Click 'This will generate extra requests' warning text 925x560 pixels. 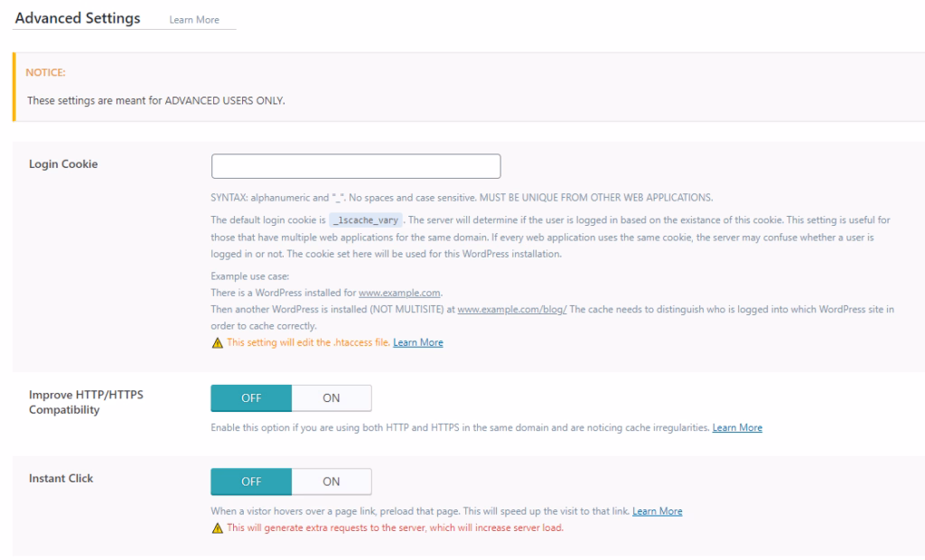(x=396, y=527)
